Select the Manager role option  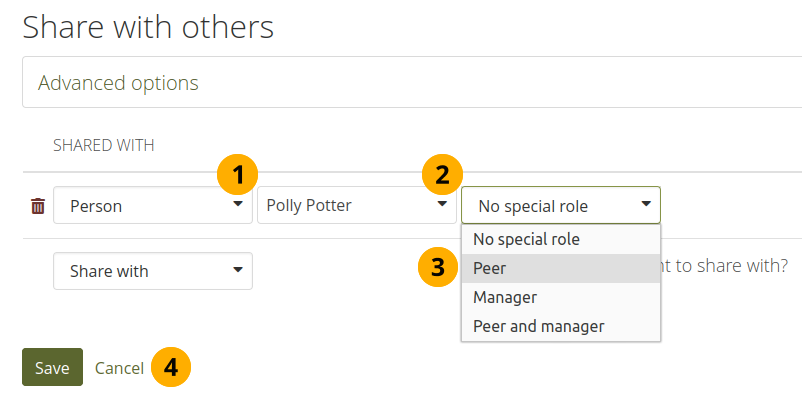click(505, 297)
